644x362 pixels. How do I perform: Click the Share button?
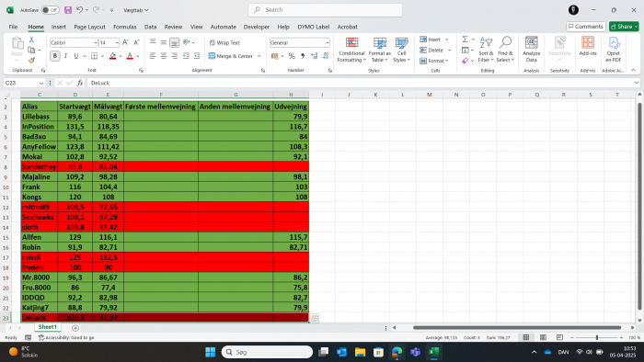click(624, 27)
